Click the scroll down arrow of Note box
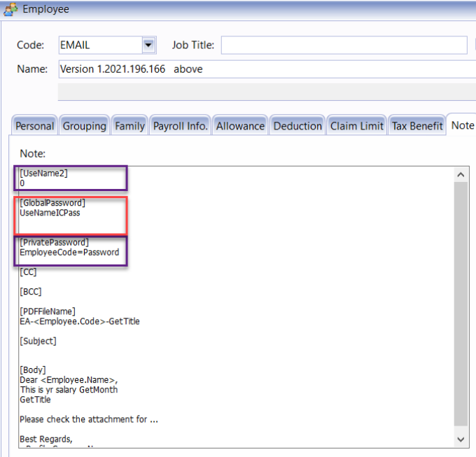Image resolution: width=476 pixels, height=457 pixels. coord(461,440)
